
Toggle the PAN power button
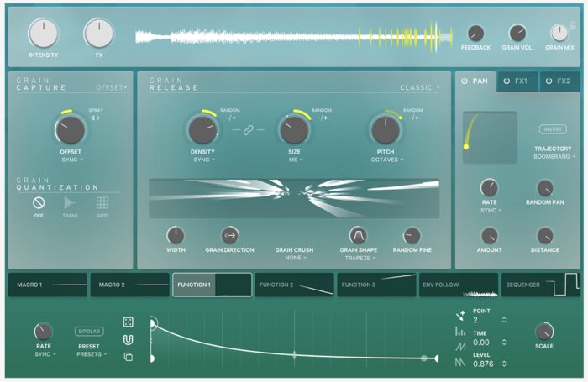[465, 81]
